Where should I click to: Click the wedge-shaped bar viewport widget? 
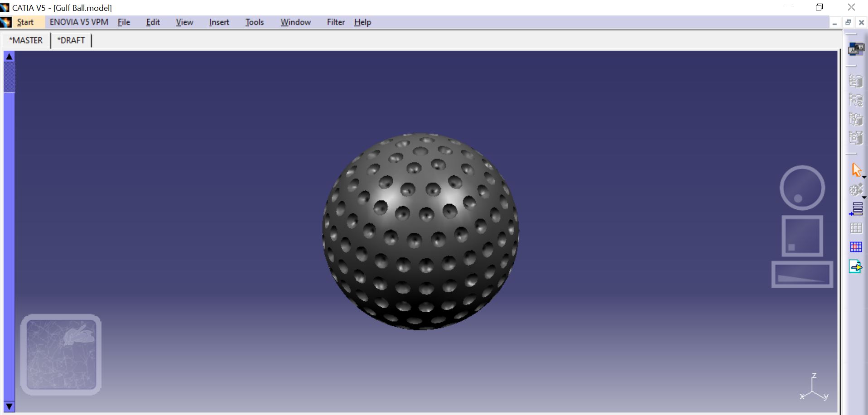click(x=802, y=275)
